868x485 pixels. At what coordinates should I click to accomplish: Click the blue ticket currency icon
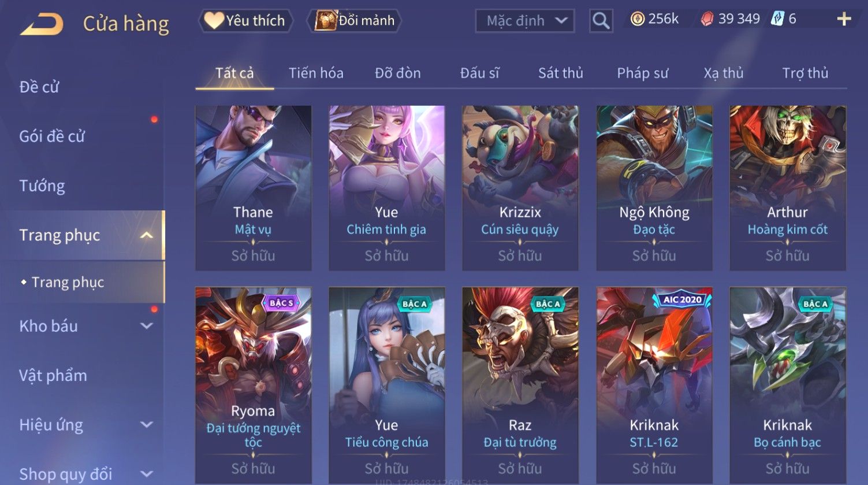point(777,19)
